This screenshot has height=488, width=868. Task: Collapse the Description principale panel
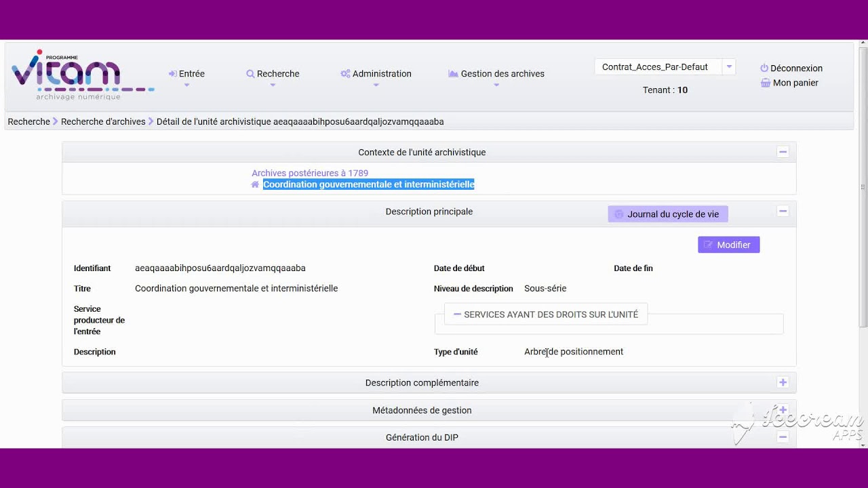tap(783, 211)
